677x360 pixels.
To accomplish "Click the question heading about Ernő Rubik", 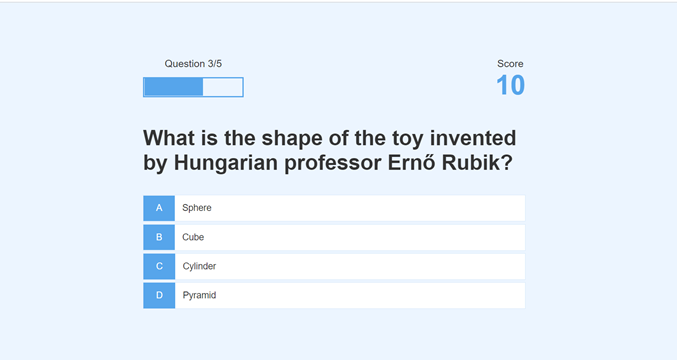I will click(x=330, y=150).
